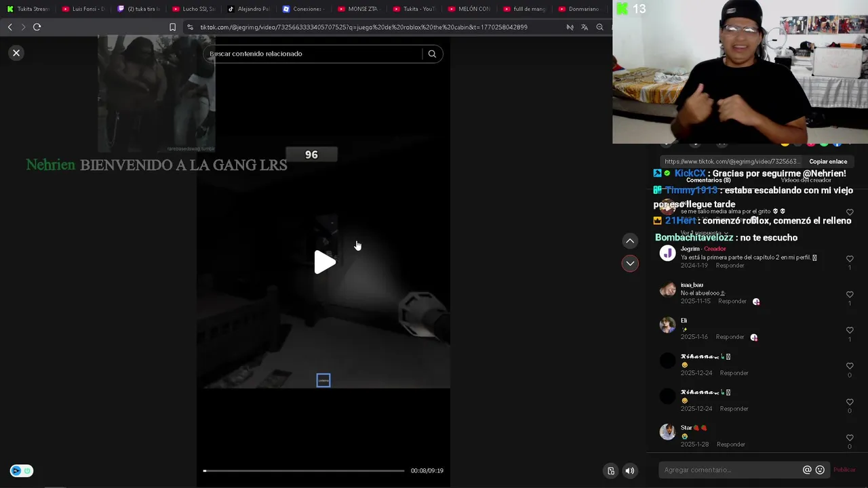The image size is (868, 488).
Task: Mute the video with speaker icon
Action: point(630,471)
